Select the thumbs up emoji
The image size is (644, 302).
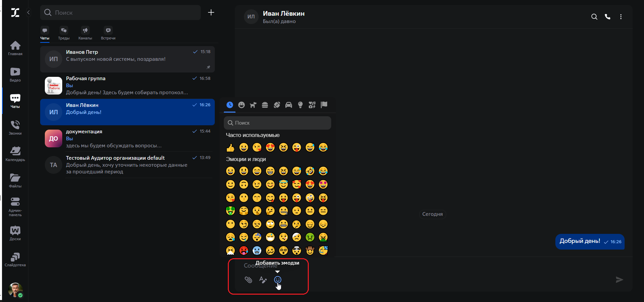231,148
